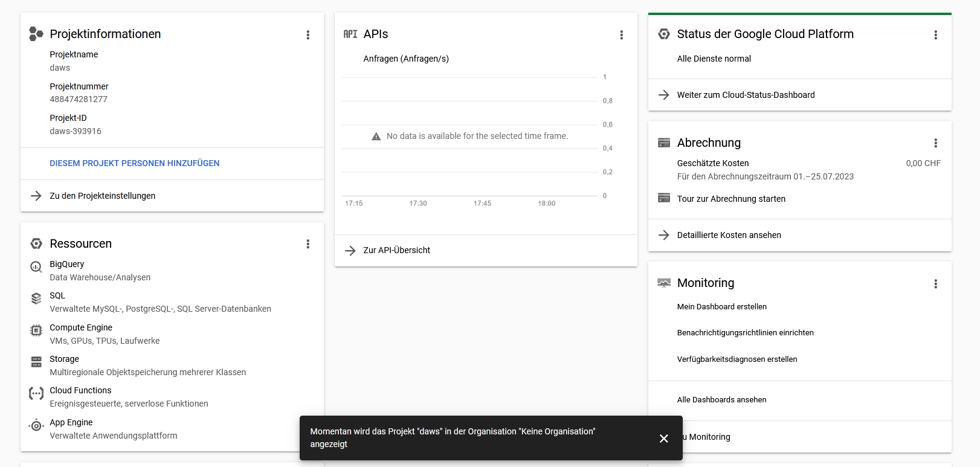View Detaillierte Kosten ansehen

pos(729,235)
